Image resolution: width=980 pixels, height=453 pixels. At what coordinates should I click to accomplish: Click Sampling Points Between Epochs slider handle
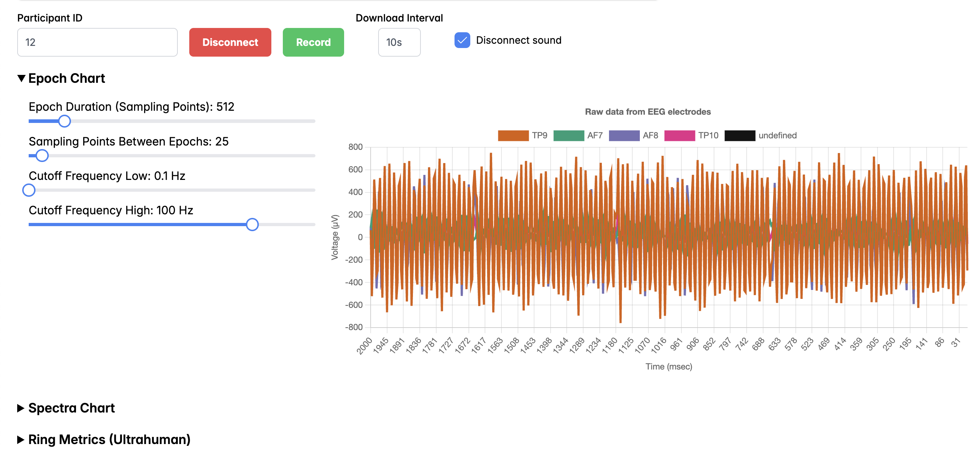click(x=42, y=156)
